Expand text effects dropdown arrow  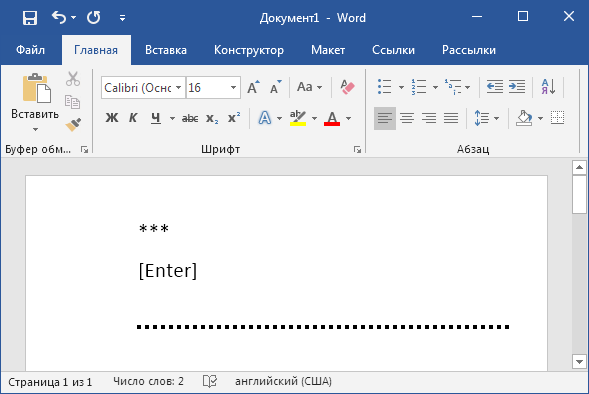[279, 118]
